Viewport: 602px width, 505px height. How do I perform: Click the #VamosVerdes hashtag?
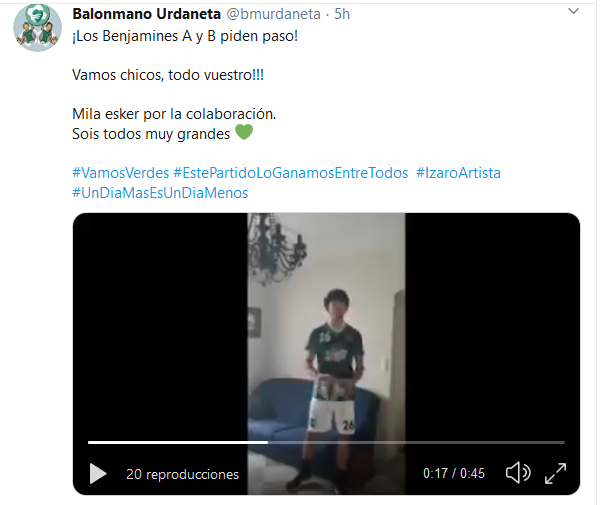pyautogui.click(x=121, y=173)
